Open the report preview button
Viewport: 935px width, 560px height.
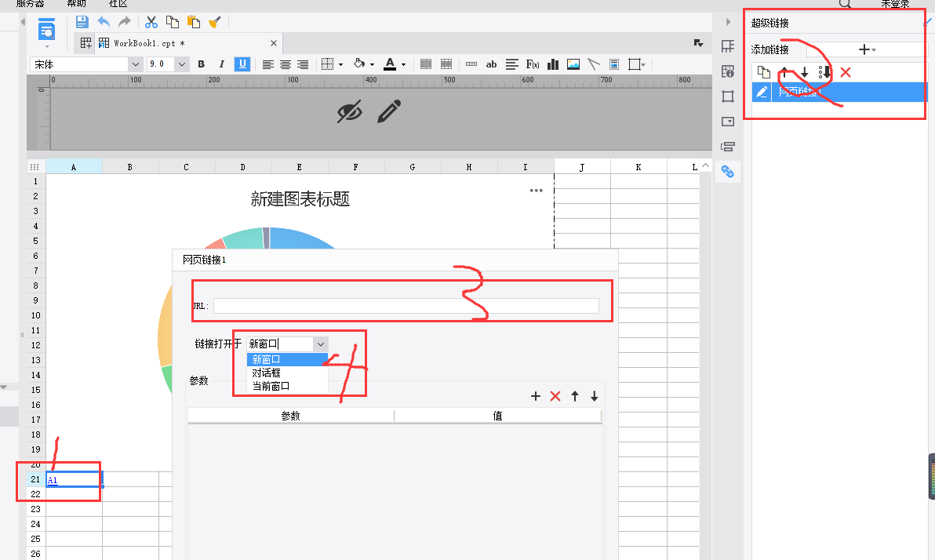point(46,30)
